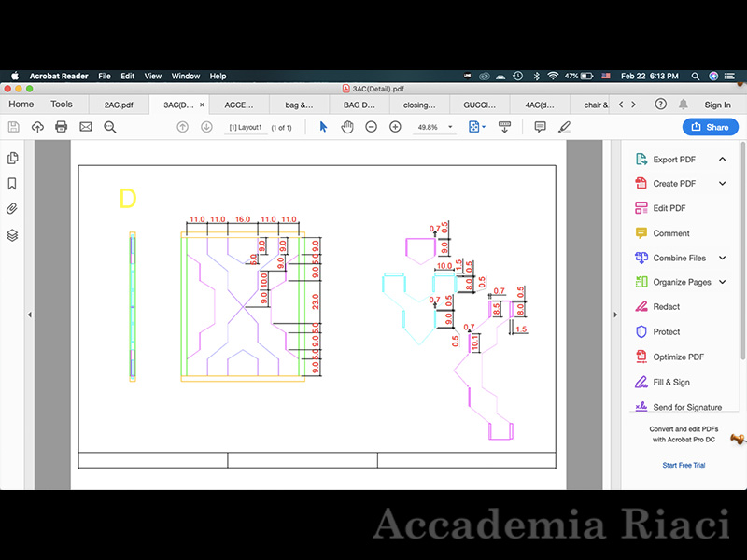Open the Apple menu
Image resolution: width=747 pixels, height=560 pixels.
tap(15, 76)
